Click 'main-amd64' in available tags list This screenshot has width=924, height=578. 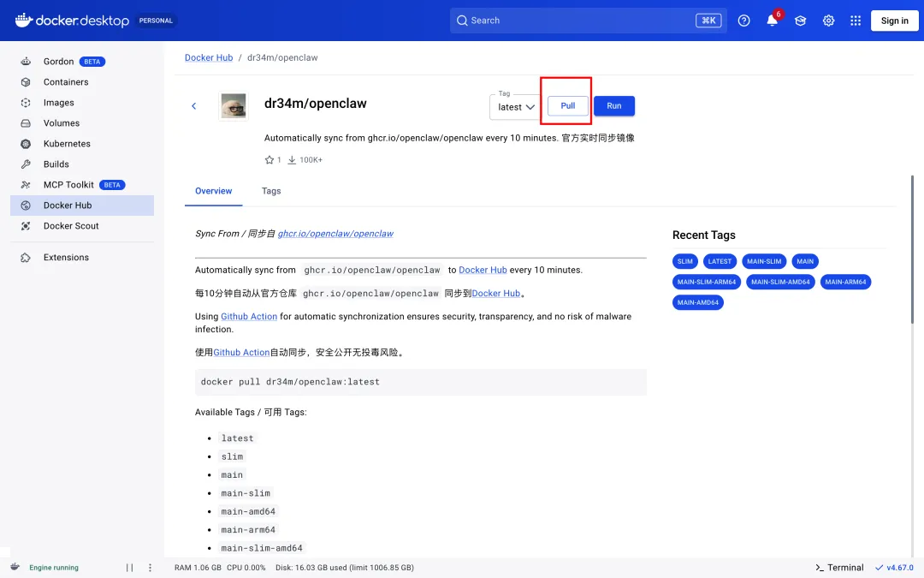[x=248, y=511]
